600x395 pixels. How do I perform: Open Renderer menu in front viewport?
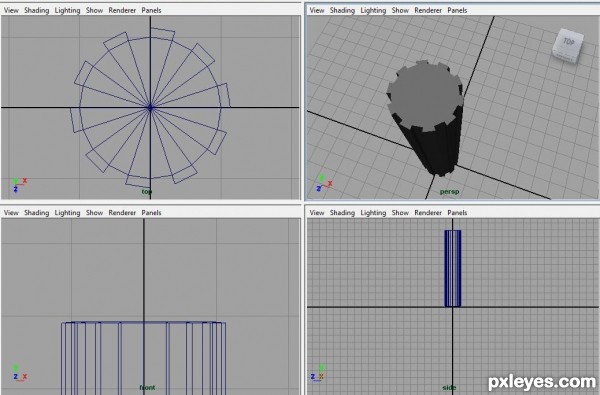(x=122, y=212)
